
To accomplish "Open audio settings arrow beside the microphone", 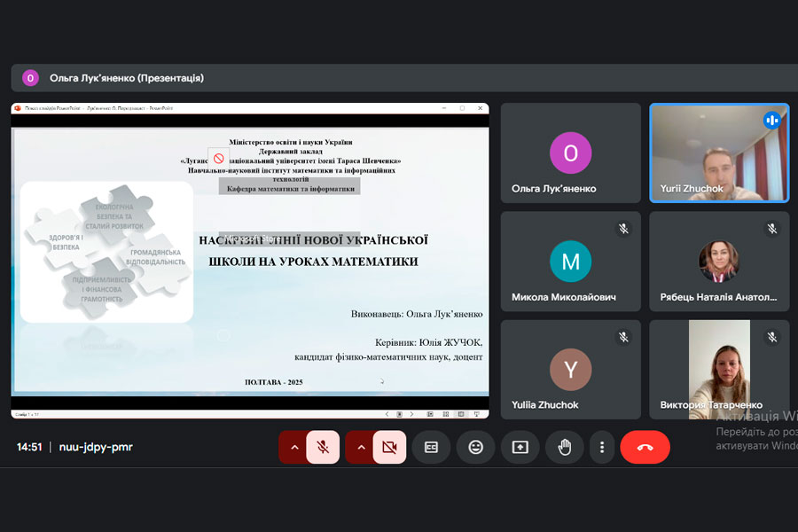I will (294, 447).
